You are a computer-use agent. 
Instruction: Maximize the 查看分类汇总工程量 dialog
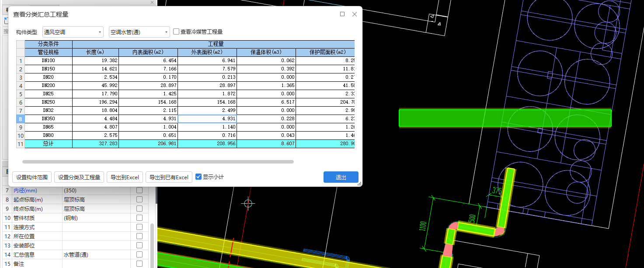point(342,14)
